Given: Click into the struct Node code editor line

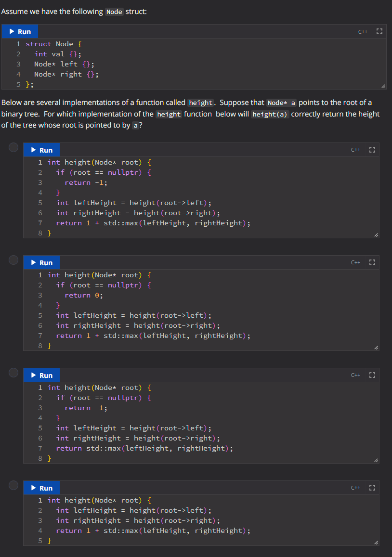Looking at the screenshot, I should pos(54,44).
